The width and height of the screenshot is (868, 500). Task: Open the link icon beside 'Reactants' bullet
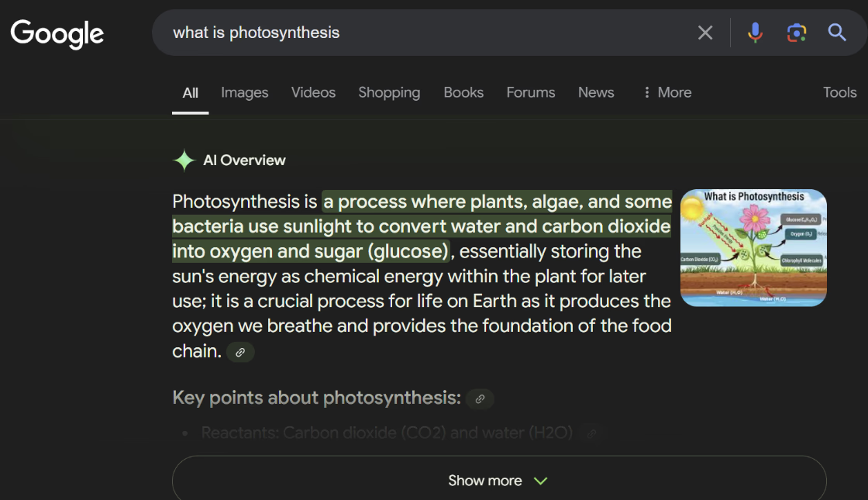tap(591, 433)
